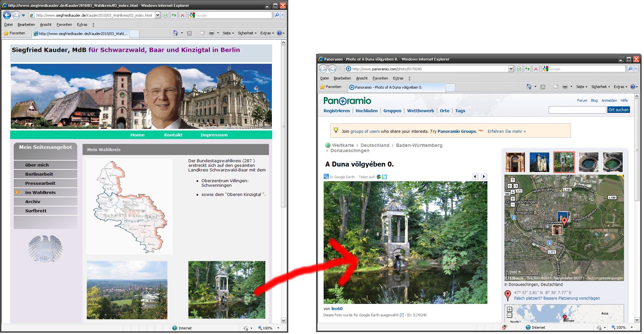The height and width of the screenshot is (334, 644).
Task: Click Refresh icon in Kauder browser window
Action: pos(174,15)
